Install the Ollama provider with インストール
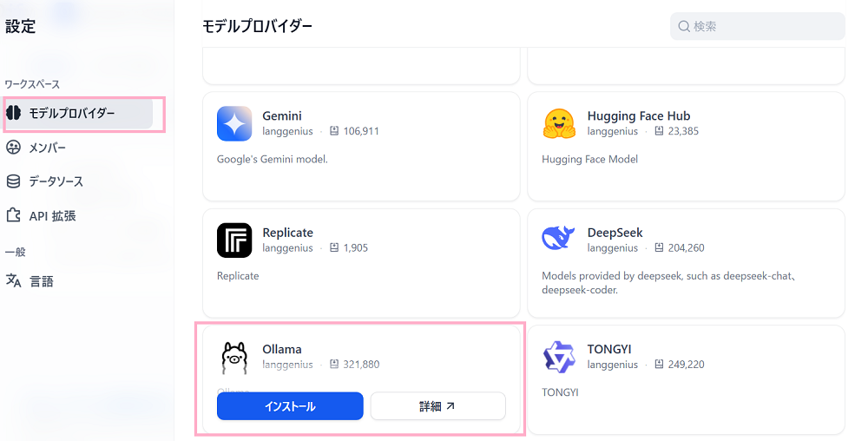Image resolution: width=868 pixels, height=441 pixels. click(290, 406)
